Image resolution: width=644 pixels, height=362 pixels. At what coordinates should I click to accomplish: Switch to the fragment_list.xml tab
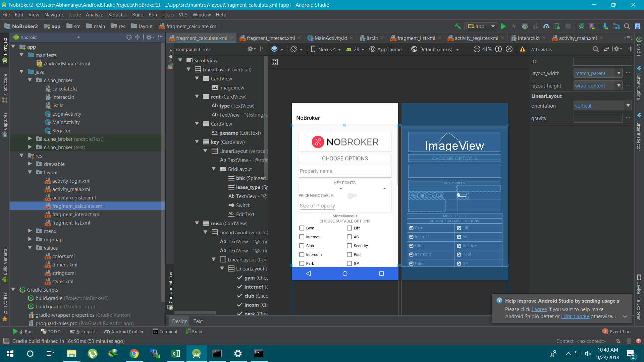point(416,38)
